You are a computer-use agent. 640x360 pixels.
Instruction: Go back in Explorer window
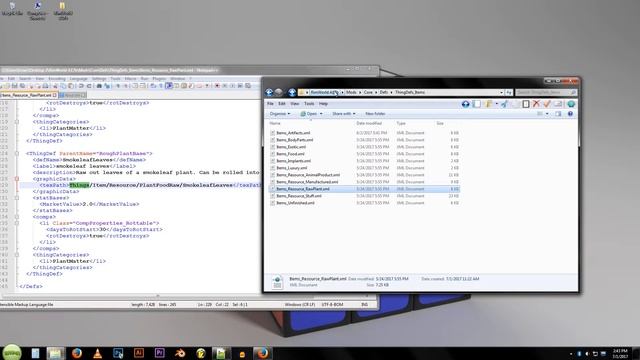point(269,93)
